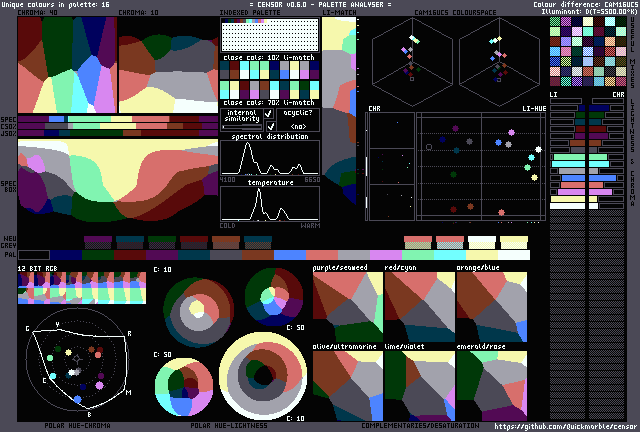Image resolution: width=640 pixels, height=432 pixels.
Task: Pick the pale yellow PAL swatch
Action: click(482, 255)
